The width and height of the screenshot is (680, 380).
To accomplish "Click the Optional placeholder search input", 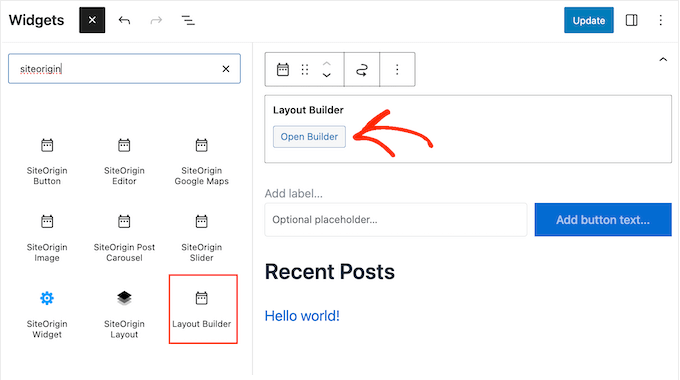I will (396, 219).
